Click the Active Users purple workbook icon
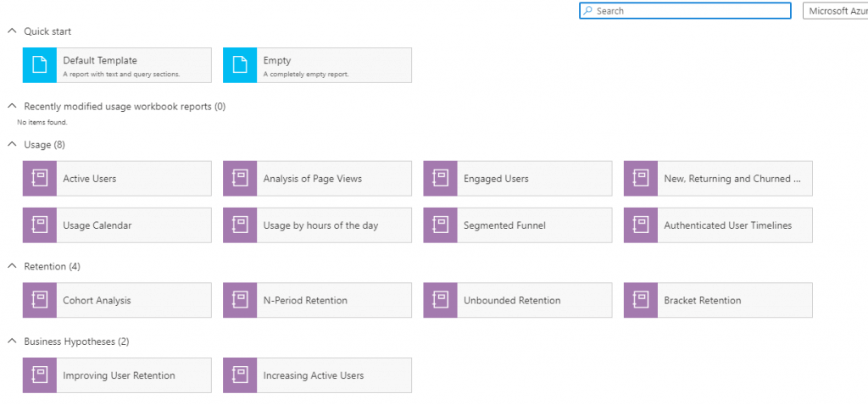The width and height of the screenshot is (868, 405). [39, 179]
